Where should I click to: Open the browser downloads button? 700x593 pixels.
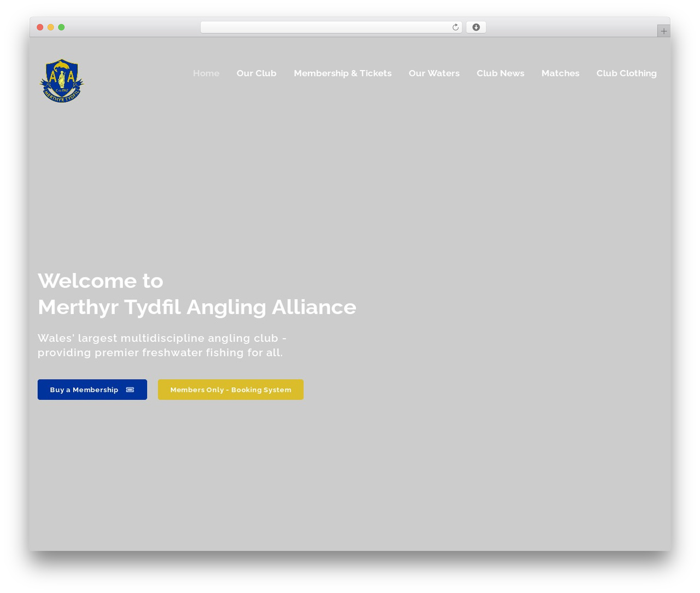click(x=476, y=27)
